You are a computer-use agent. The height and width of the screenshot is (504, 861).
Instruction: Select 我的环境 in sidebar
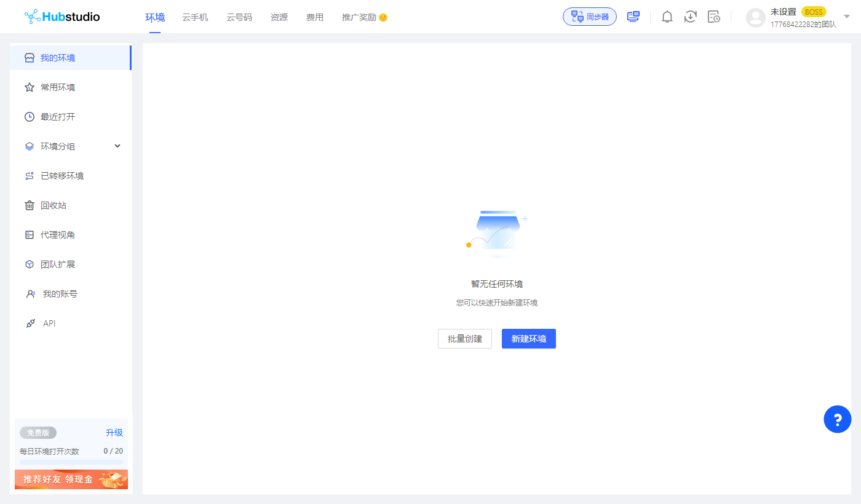pos(71,58)
